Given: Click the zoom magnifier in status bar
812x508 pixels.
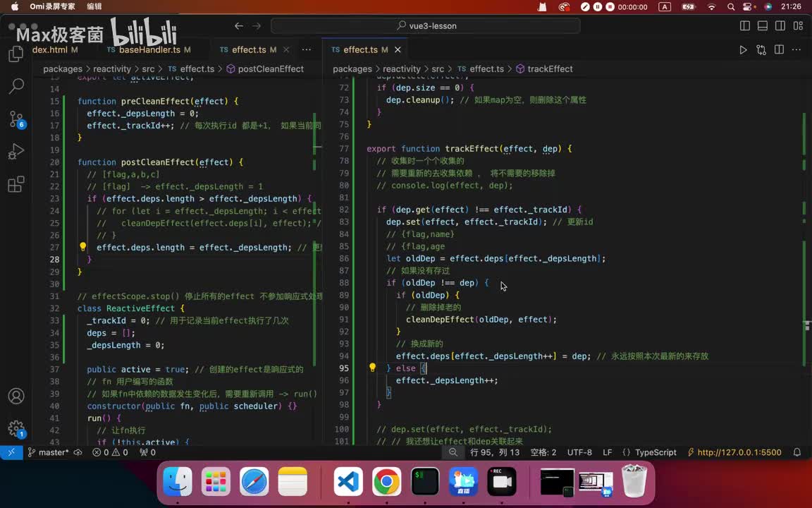Looking at the screenshot, I should [x=453, y=452].
